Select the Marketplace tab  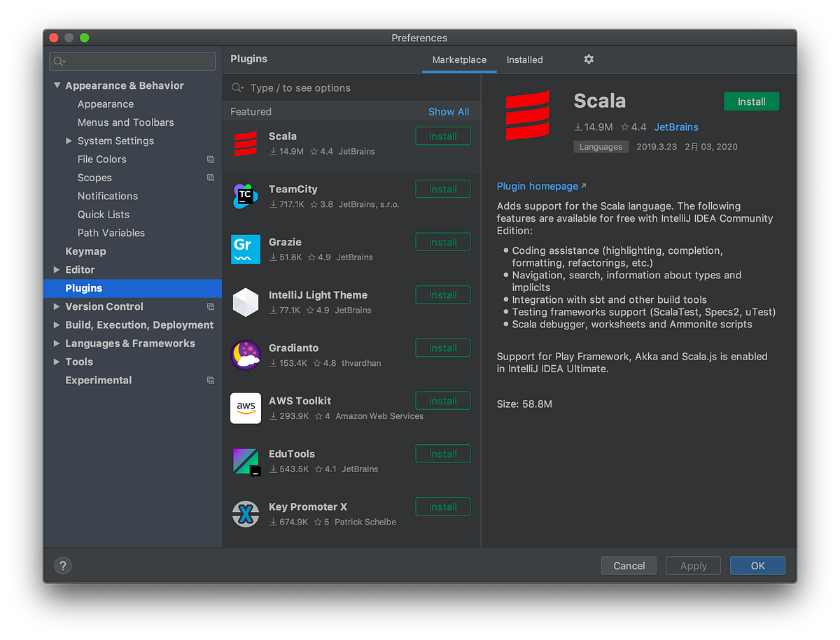[459, 59]
